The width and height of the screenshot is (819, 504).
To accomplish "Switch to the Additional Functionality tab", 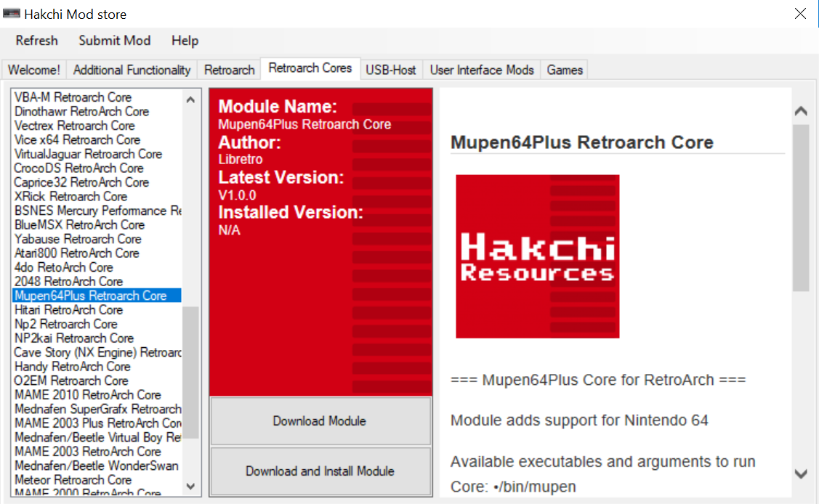I will (132, 70).
